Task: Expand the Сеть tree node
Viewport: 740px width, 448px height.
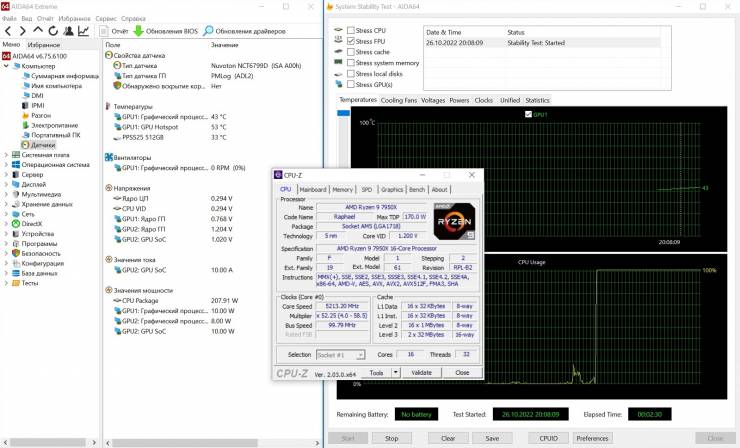Action: pos(6,214)
